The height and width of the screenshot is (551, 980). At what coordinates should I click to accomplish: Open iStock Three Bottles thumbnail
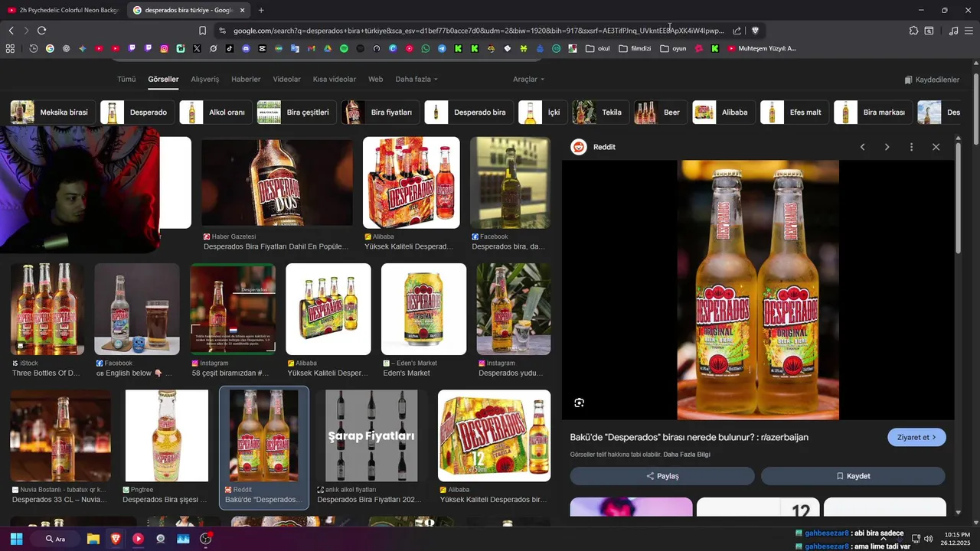(x=47, y=309)
